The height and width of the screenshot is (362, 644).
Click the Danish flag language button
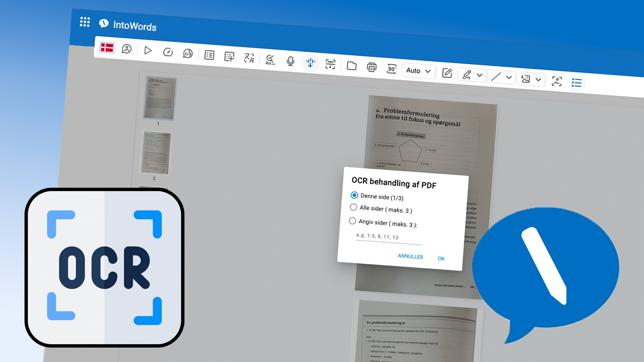107,48
